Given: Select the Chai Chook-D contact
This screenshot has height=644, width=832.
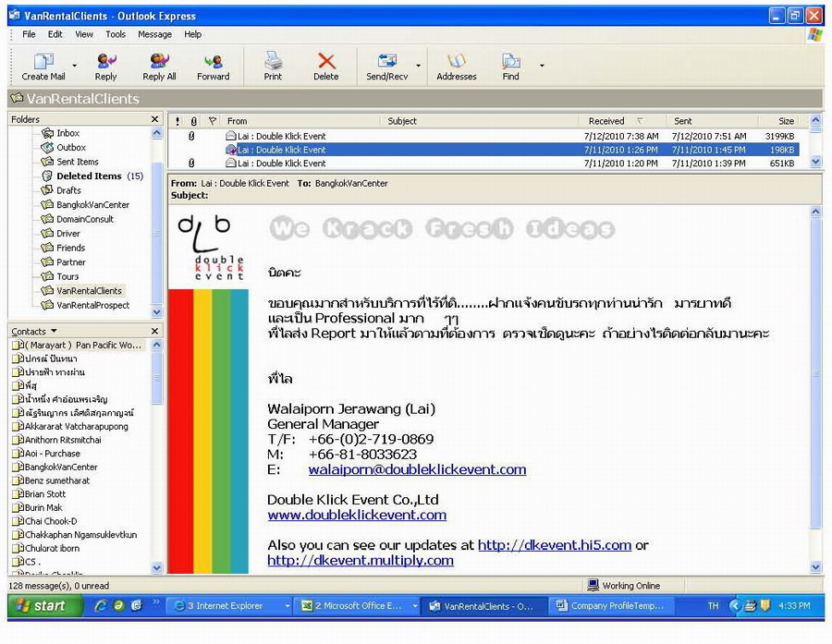Looking at the screenshot, I should pyautogui.click(x=45, y=521).
